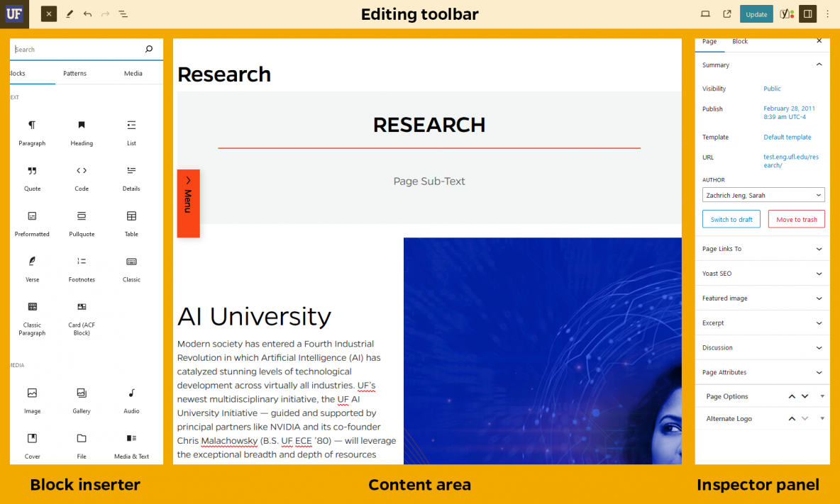Insert an Audio block
Viewport: 840px width, 504px height.
pos(131,401)
